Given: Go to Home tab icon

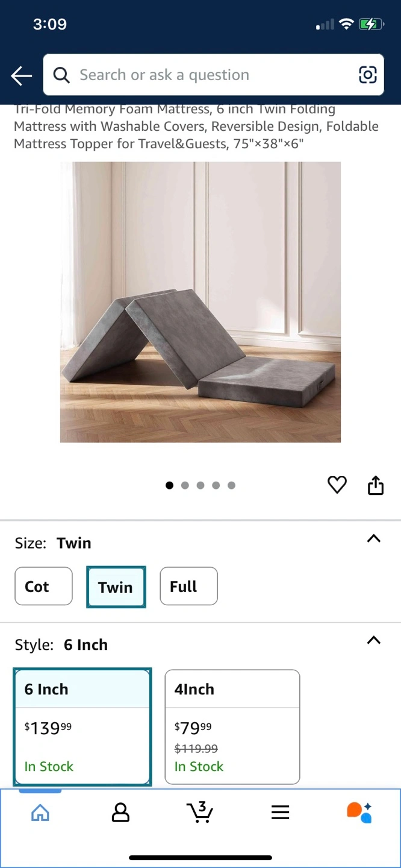Looking at the screenshot, I should [40, 813].
